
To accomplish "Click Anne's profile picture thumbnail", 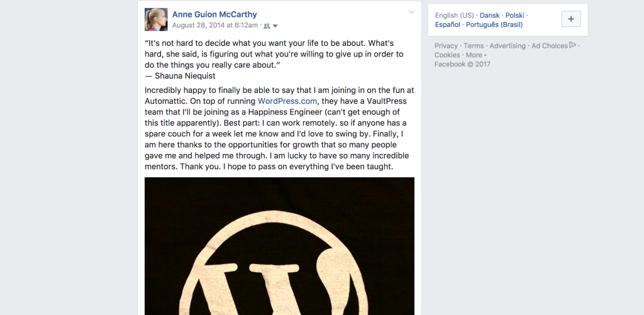I will click(155, 19).
